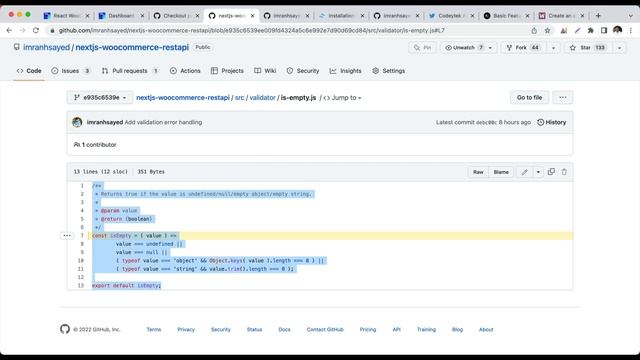Screen dimensions: 640x360
Task: Click the pencil edit file icon
Action: pyautogui.click(x=524, y=172)
